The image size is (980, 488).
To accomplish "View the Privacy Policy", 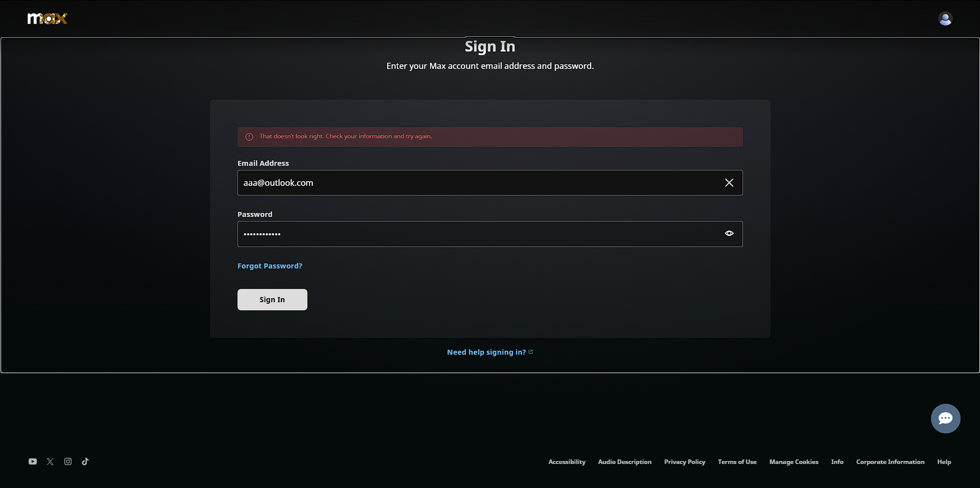I will [684, 462].
